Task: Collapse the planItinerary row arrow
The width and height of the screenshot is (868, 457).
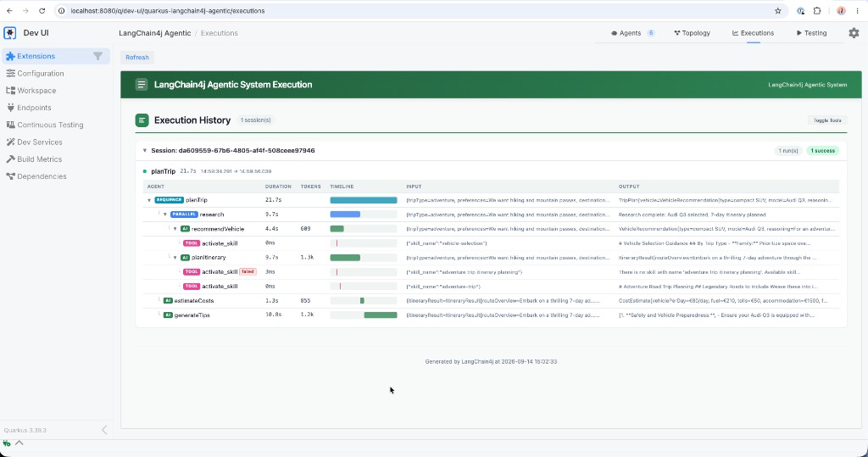Action: click(175, 258)
